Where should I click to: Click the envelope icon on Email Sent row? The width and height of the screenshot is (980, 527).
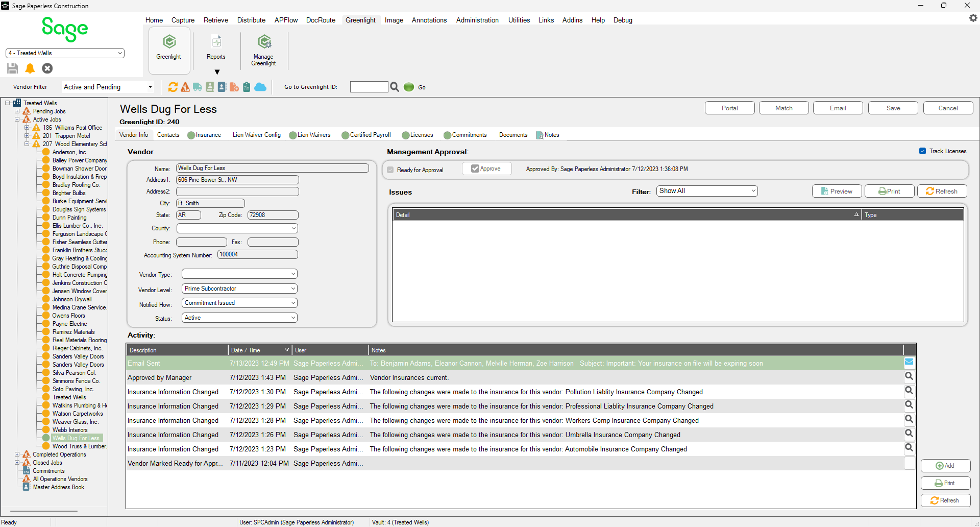[909, 362]
